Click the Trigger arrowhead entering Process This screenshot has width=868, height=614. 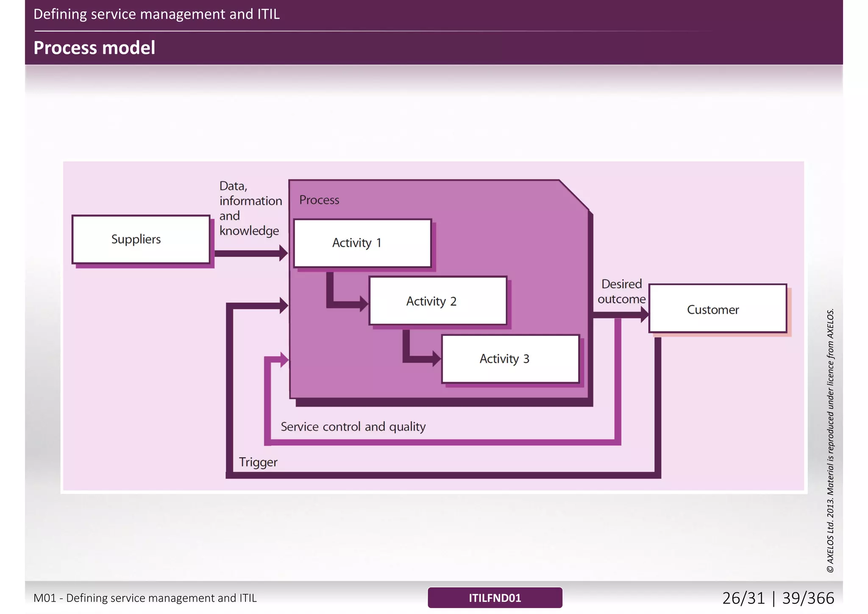[x=283, y=305]
